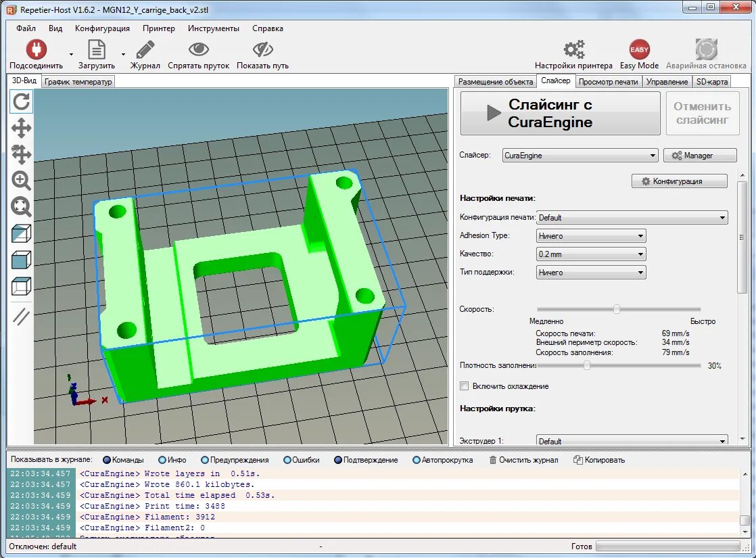The width and height of the screenshot is (756, 558).
Task: Select the move object tool
Action: pyautogui.click(x=21, y=154)
